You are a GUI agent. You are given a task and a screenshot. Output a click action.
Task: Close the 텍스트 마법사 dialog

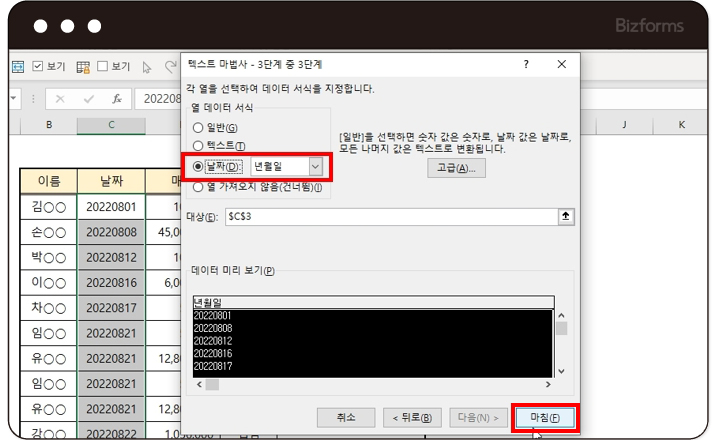(x=562, y=64)
